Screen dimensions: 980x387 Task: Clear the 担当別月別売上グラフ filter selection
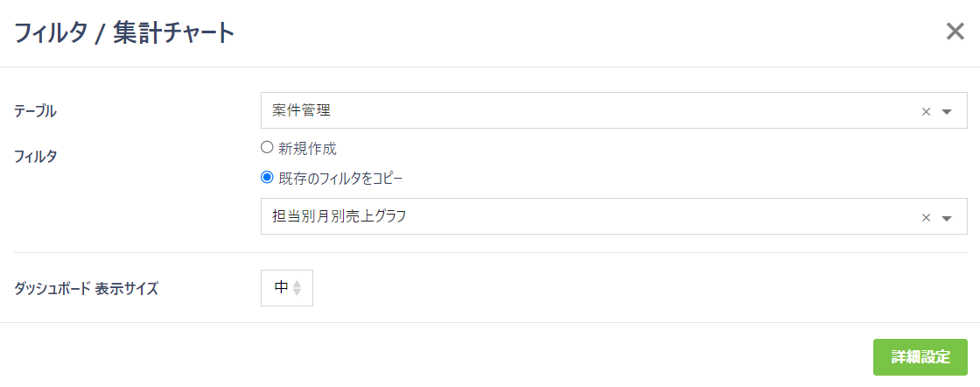pyautogui.click(x=926, y=217)
